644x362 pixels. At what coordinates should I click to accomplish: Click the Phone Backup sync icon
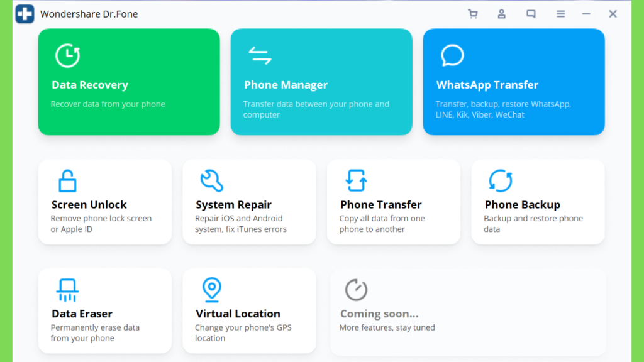pos(501,180)
